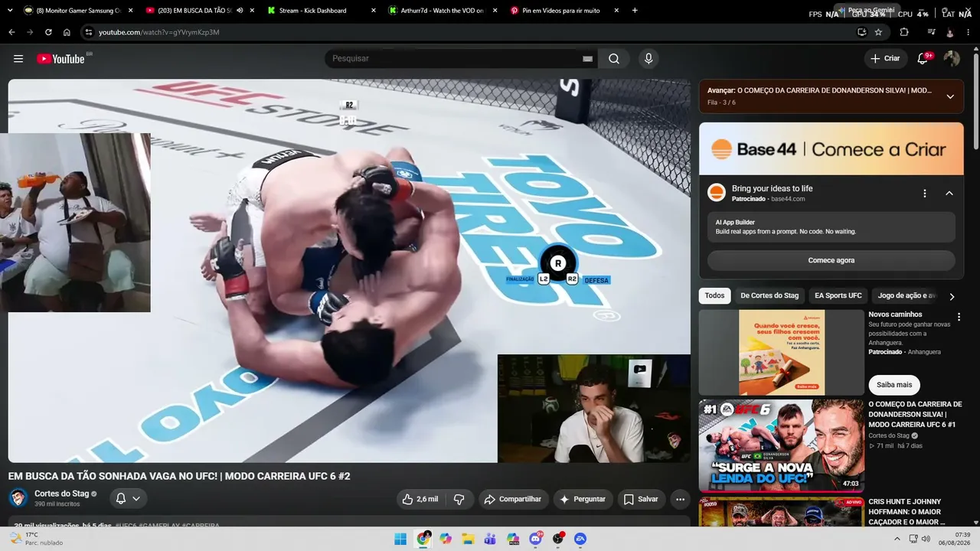980x551 pixels.
Task: Select the Jogo de ação chip
Action: (x=906, y=296)
